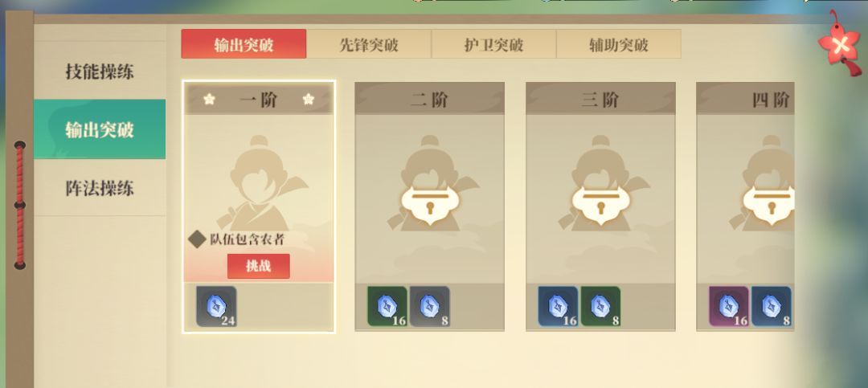Switch to the 先锋突破 tab

[x=369, y=44]
